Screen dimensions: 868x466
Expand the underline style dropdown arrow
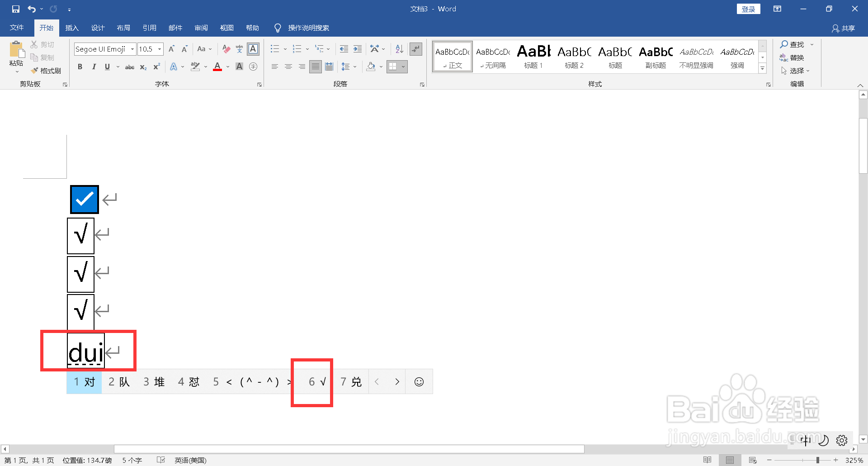tap(118, 67)
